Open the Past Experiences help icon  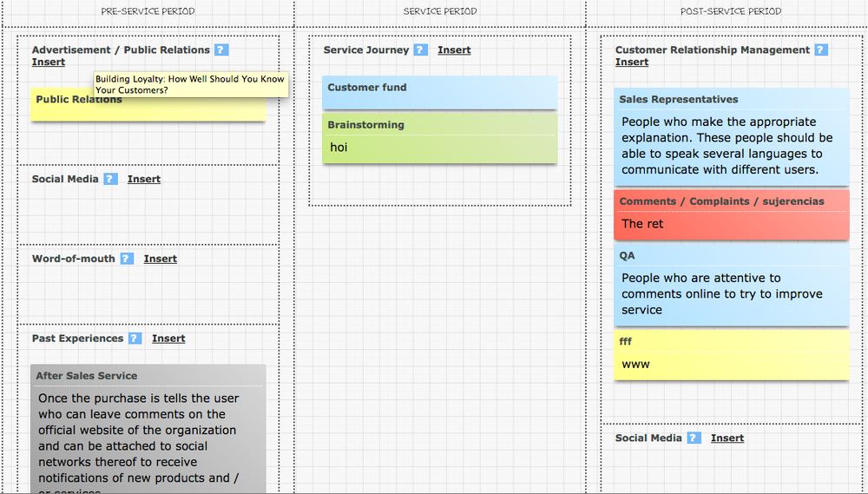(135, 339)
